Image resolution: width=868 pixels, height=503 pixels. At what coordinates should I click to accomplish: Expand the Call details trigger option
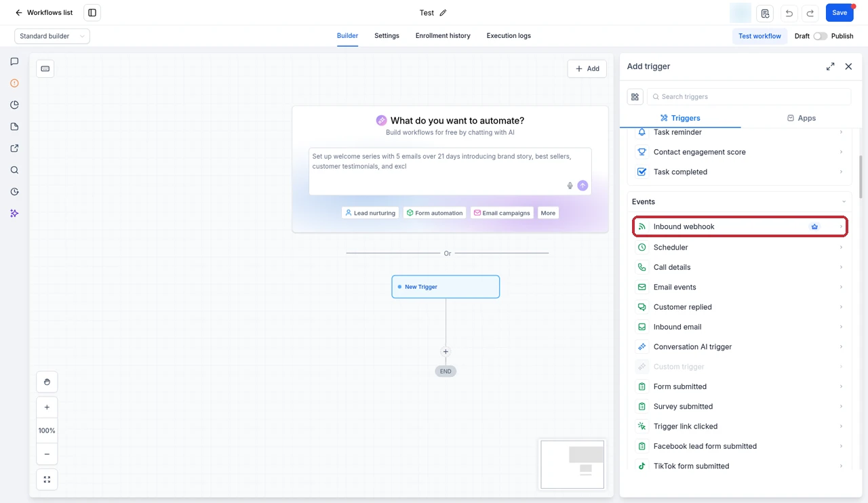coord(740,267)
